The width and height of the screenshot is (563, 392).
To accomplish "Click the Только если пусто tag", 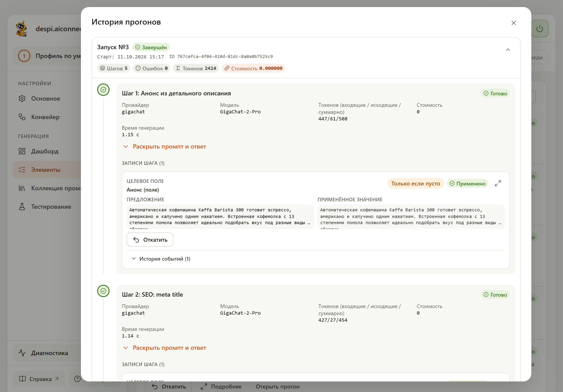I will 416,183.
